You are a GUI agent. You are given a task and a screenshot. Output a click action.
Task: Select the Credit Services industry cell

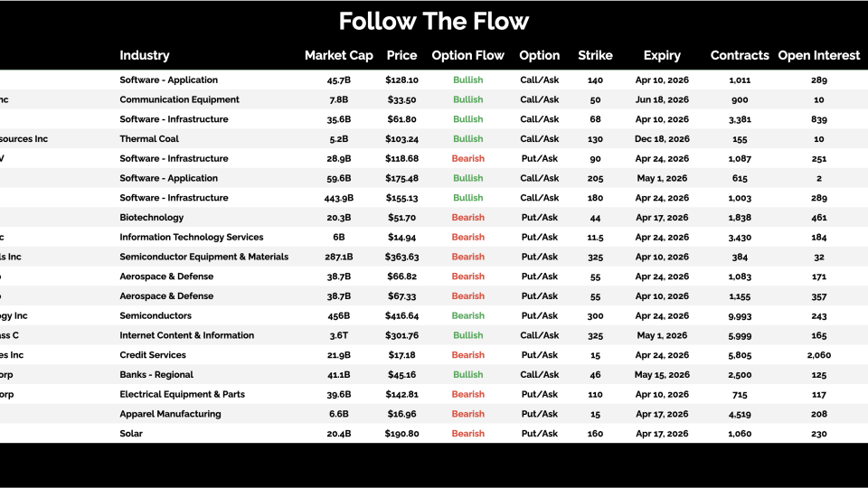(x=153, y=355)
